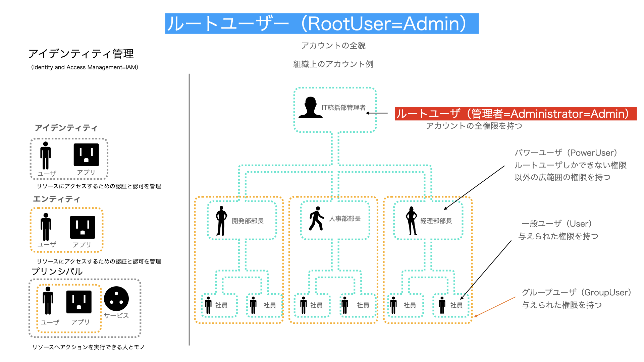This screenshot has width=644, height=362.
Task: Select the サービス label in the プリンシパル box
Action: pyautogui.click(x=116, y=316)
